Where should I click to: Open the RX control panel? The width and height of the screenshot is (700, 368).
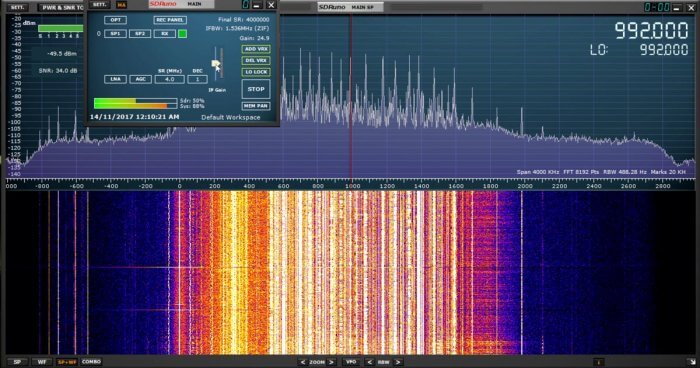coord(164,33)
